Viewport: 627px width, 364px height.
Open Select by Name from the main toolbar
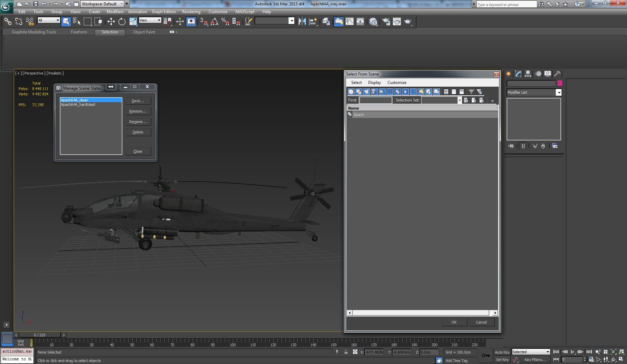[77, 22]
